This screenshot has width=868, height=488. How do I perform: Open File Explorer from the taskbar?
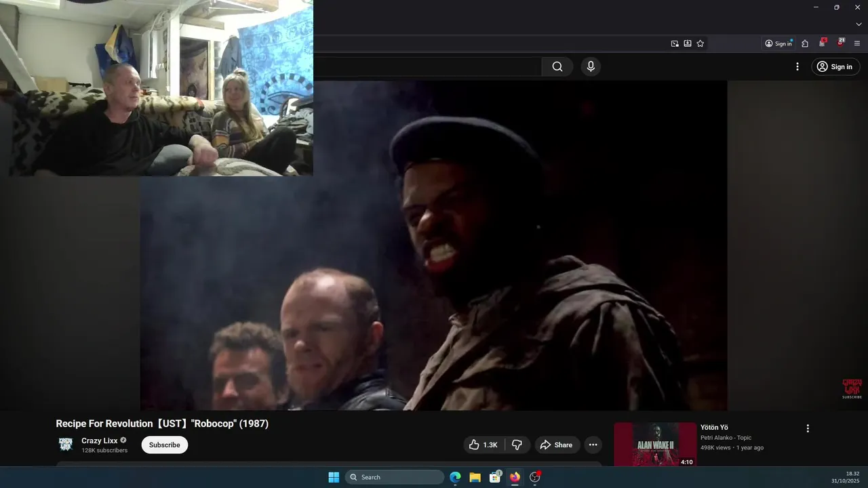click(x=475, y=477)
